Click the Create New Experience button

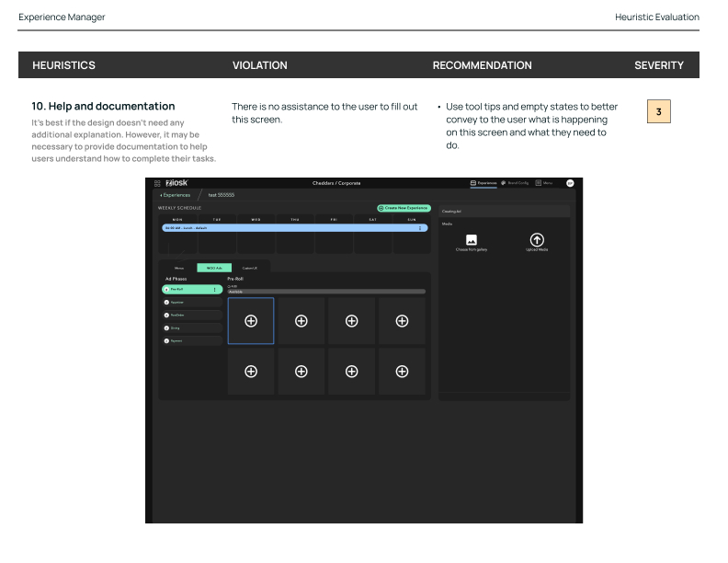(x=404, y=208)
